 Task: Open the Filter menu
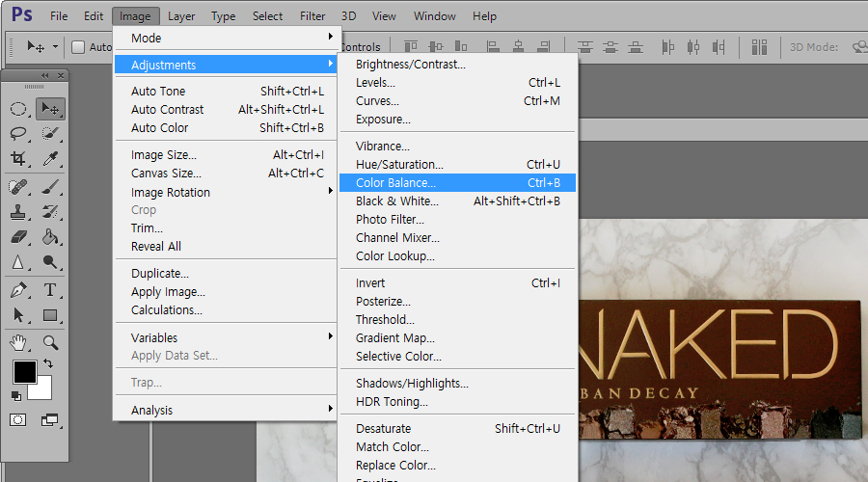pyautogui.click(x=312, y=16)
